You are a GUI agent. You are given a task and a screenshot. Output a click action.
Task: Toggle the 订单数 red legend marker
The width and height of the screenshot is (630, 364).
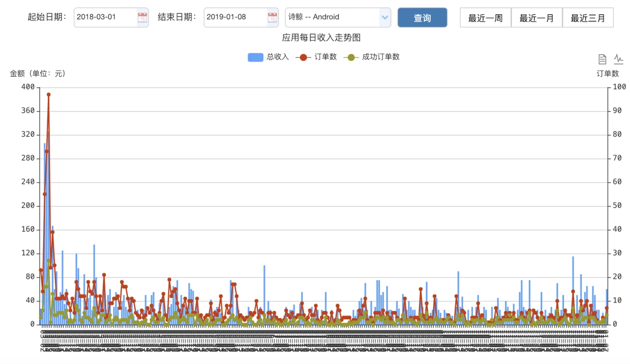point(303,57)
